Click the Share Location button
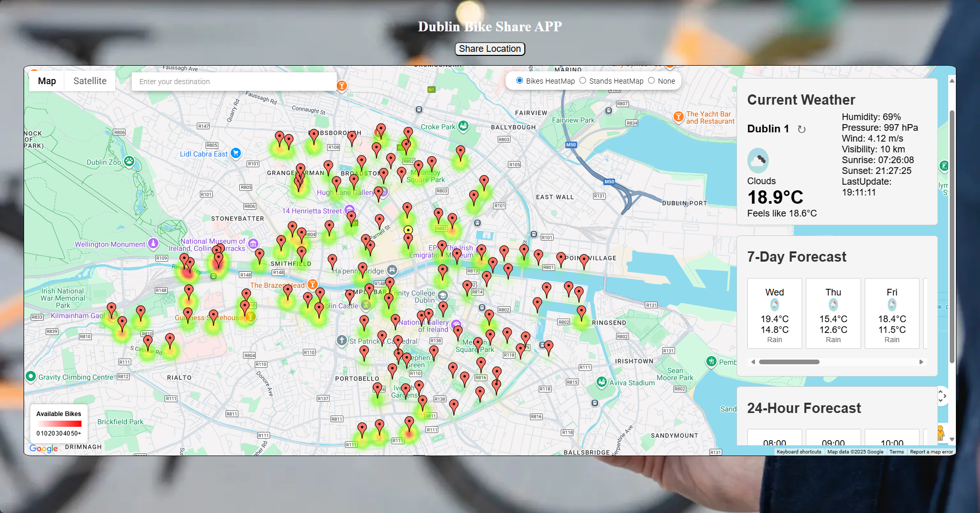This screenshot has width=980, height=513. click(x=490, y=49)
